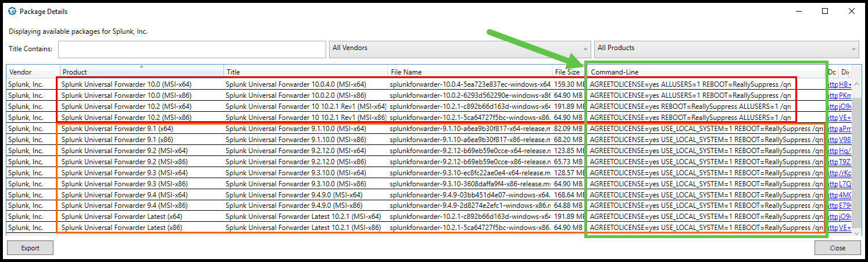Screen dimensions: 868x262
Task: Click the 64.88 MB file size cell
Action: [569, 206]
